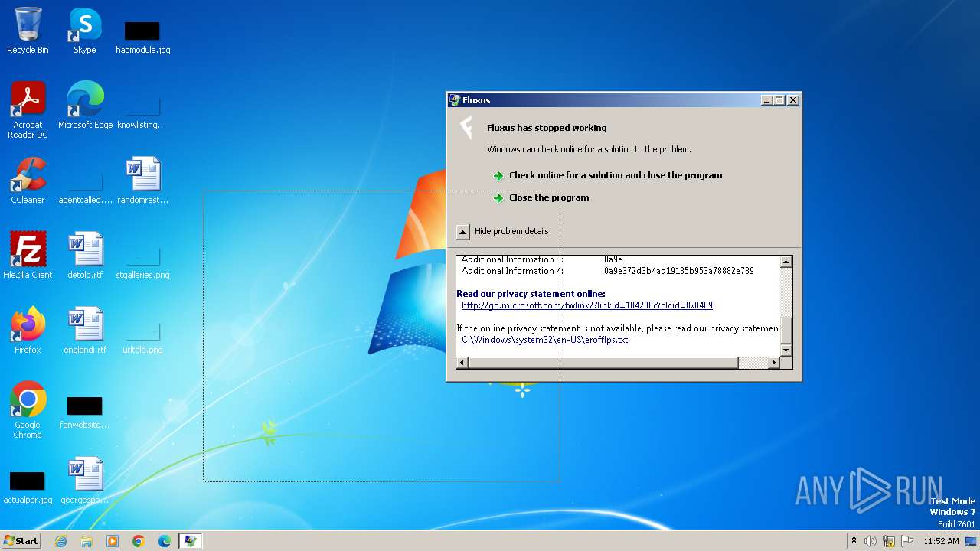Image resolution: width=980 pixels, height=551 pixels.
Task: Open the Start menu
Action: click(21, 541)
